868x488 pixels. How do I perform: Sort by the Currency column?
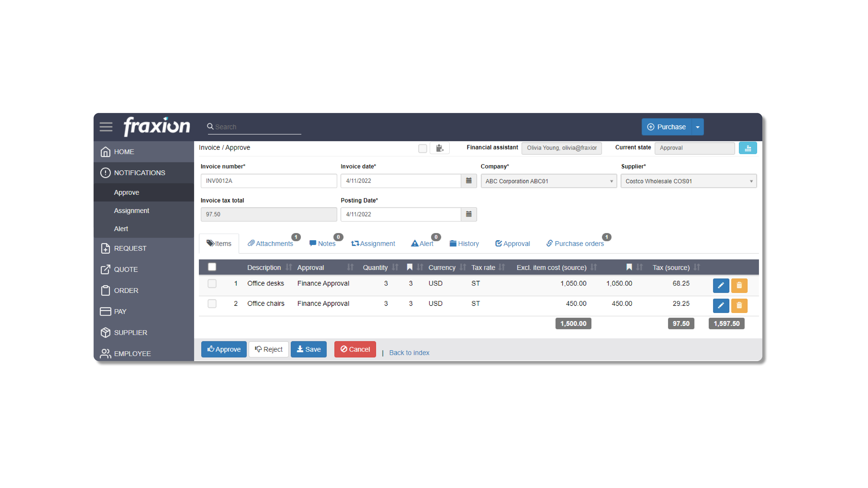coord(463,267)
